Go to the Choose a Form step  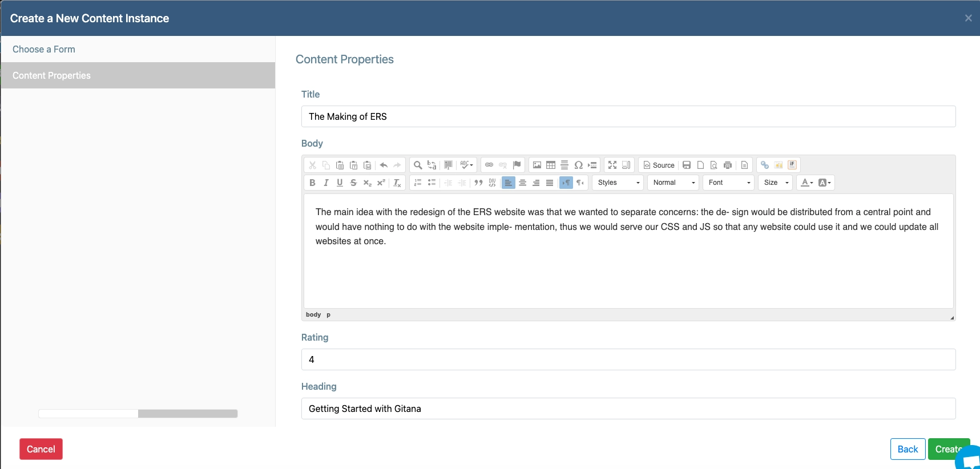click(x=44, y=50)
